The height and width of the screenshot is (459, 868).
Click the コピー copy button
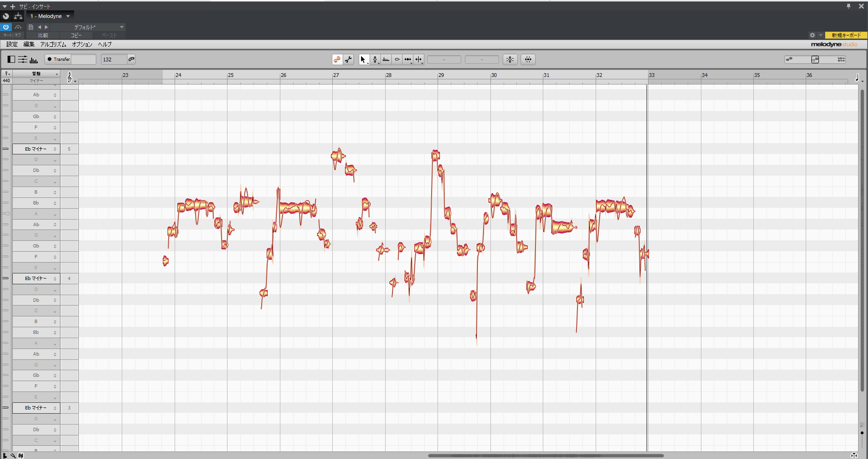point(76,35)
